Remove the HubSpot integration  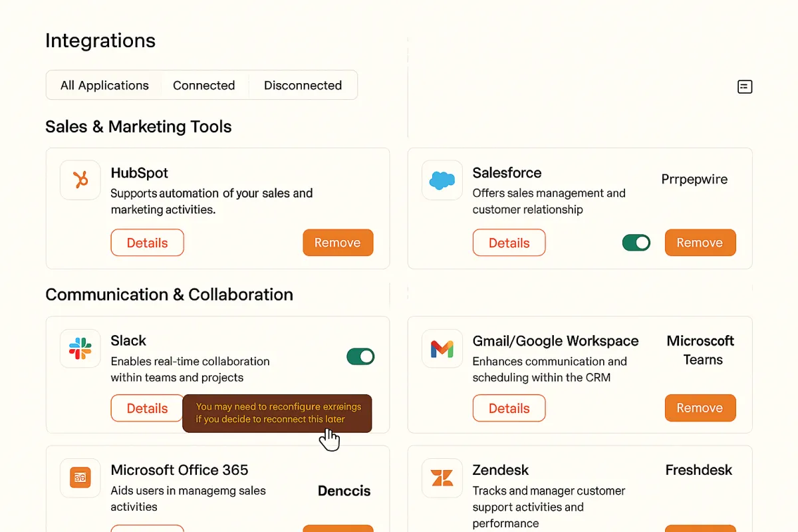pos(338,243)
